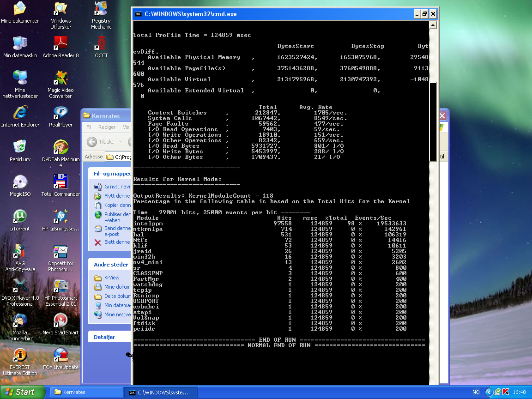Open the OCCT desktop shortcut
The height and width of the screenshot is (399, 532).
(x=101, y=44)
